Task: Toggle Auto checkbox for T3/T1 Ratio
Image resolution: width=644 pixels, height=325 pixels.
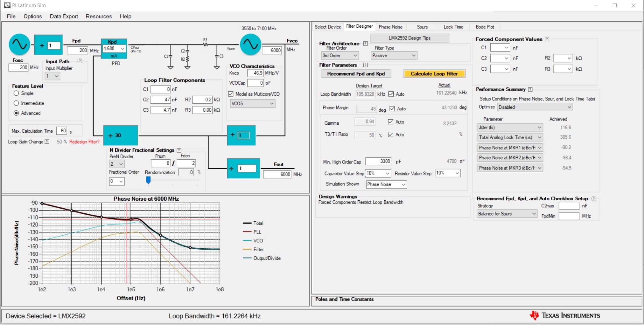Action: click(391, 135)
